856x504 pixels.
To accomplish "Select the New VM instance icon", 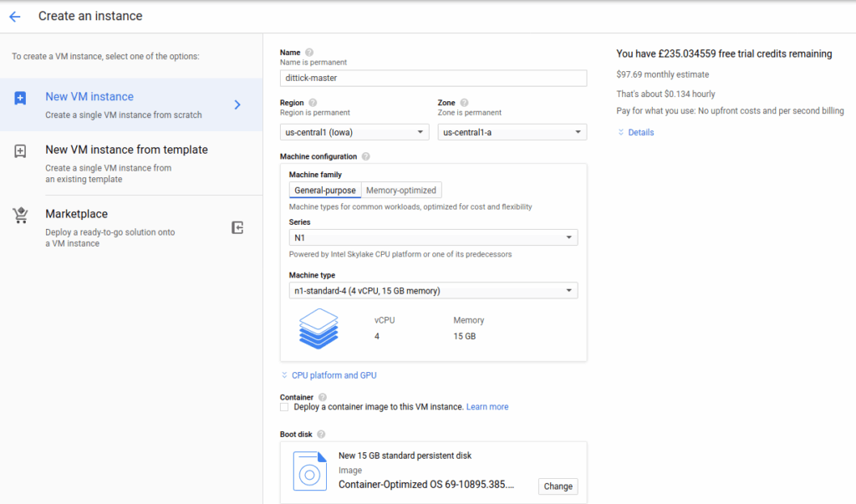I will coord(20,99).
